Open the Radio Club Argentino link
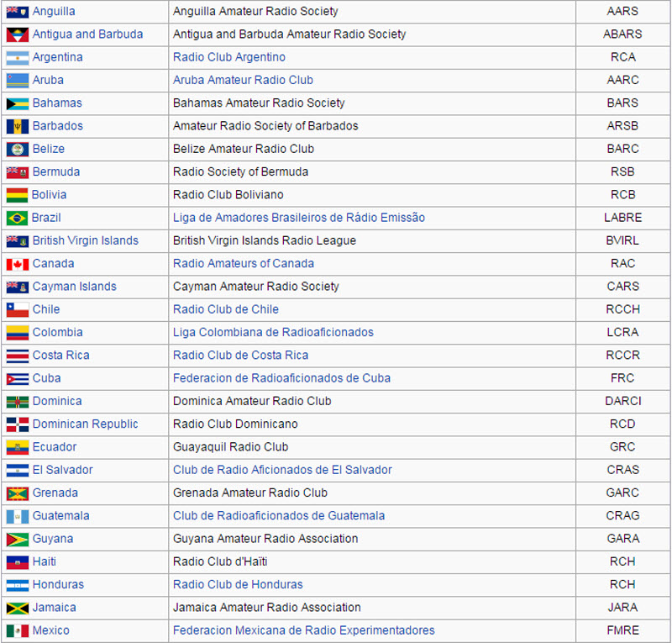This screenshot has height=643, width=672. 229,57
